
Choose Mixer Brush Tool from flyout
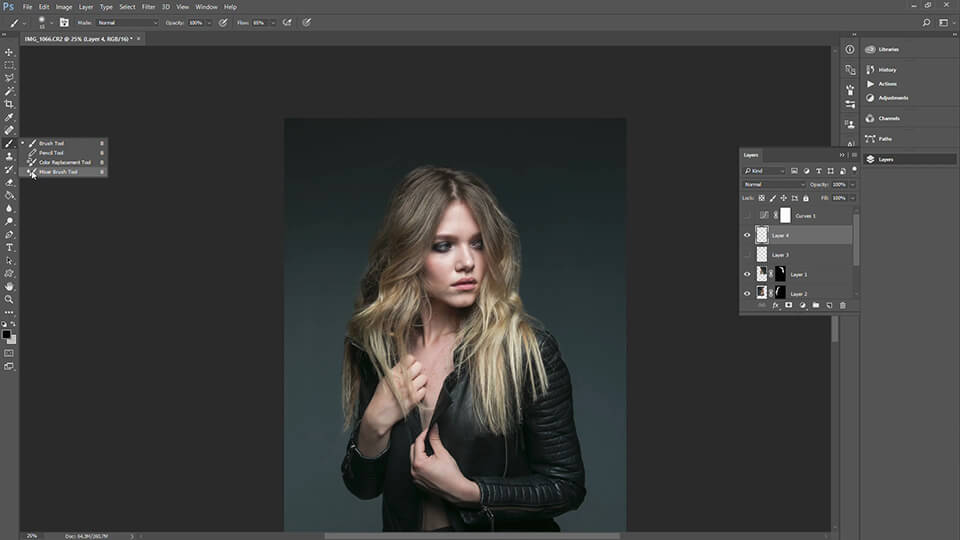coord(64,172)
